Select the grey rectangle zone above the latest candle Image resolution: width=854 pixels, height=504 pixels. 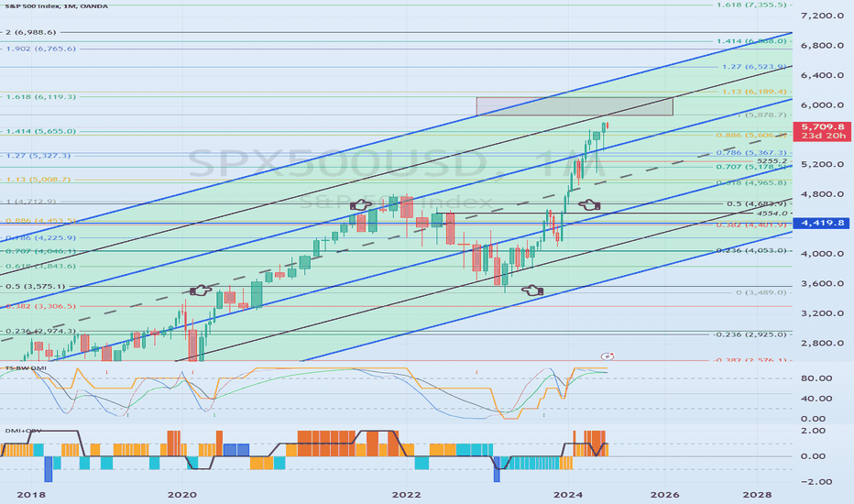click(575, 106)
